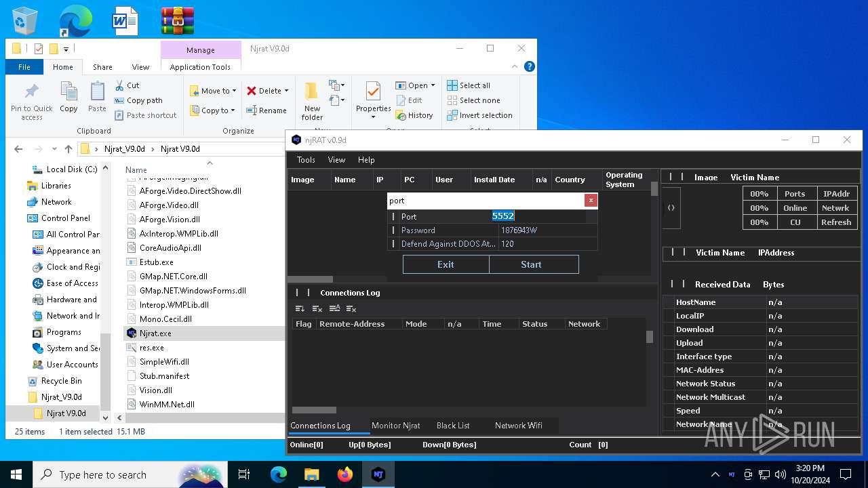Screen dimensions: 868x488
Task: Collapse the Explorer ribbon with the chevron
Action: point(515,66)
